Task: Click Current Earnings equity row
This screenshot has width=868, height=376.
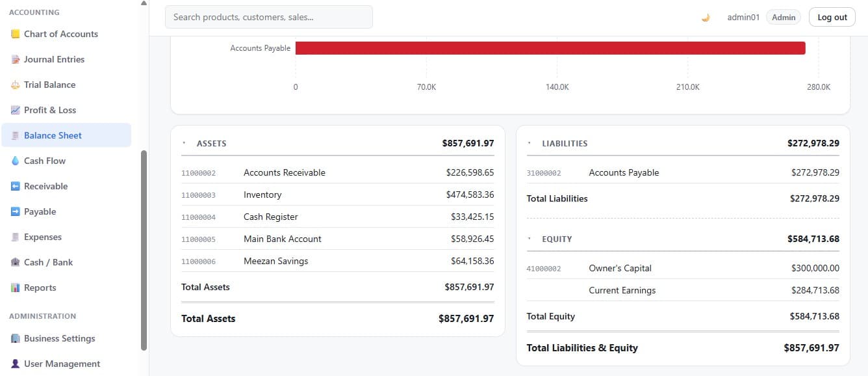Action: coord(683,290)
